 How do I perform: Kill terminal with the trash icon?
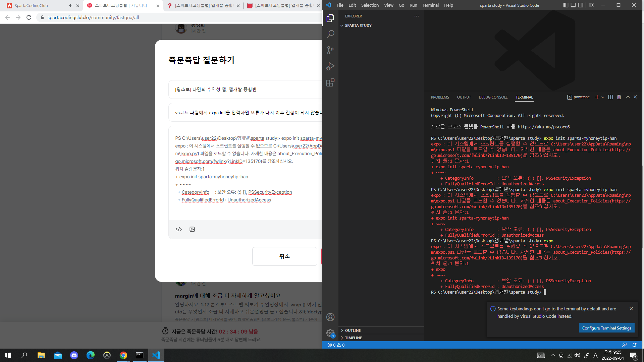(619, 97)
